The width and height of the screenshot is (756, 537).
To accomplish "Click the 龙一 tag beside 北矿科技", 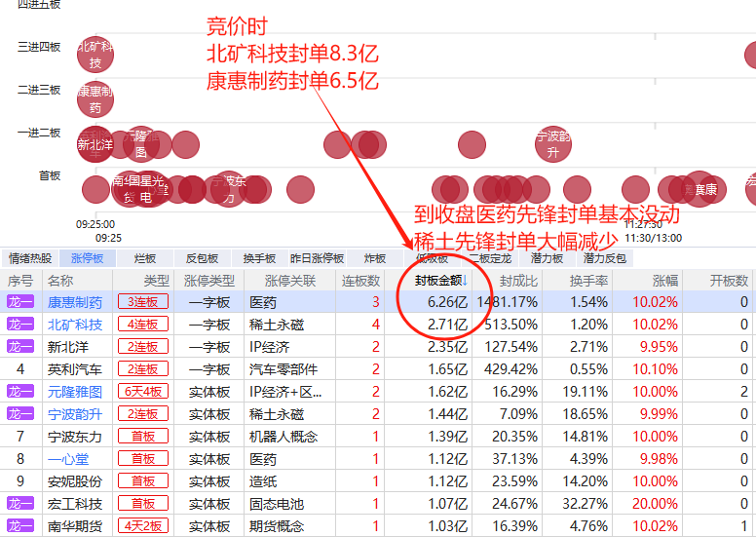I will click(20, 324).
